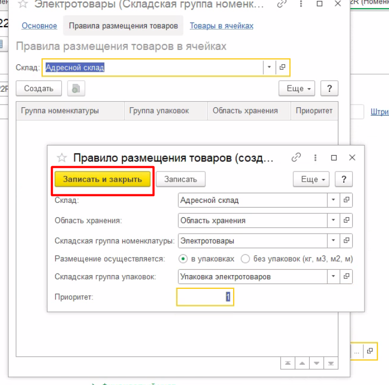Open the Электротовары value form
Screen dimensions: 389x385
point(346,241)
